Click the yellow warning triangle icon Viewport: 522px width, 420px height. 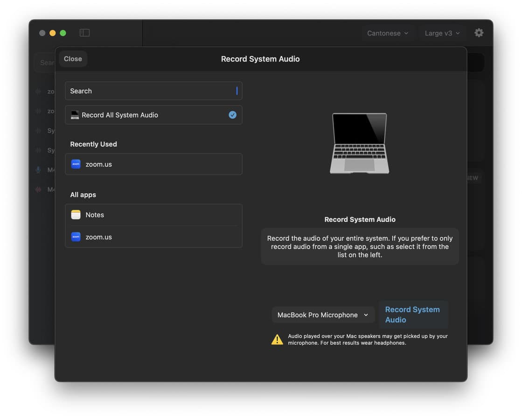click(277, 340)
